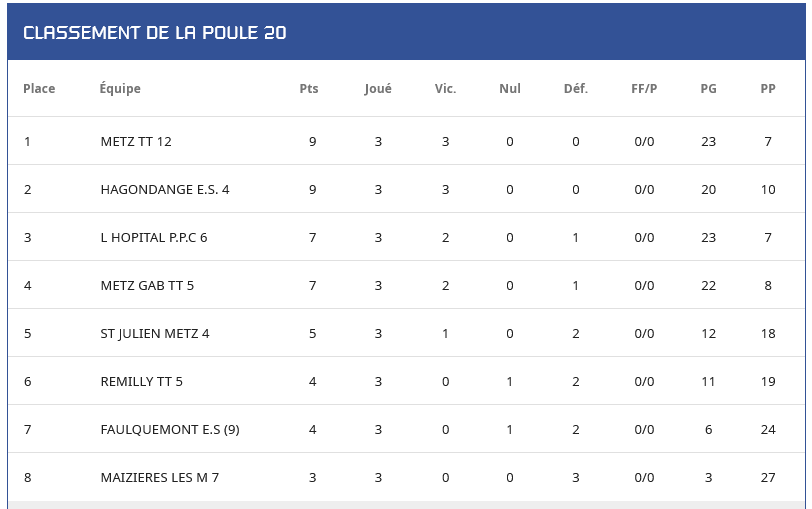Image resolution: width=812 pixels, height=509 pixels.
Task: Click the Place column header
Action: 39,89
